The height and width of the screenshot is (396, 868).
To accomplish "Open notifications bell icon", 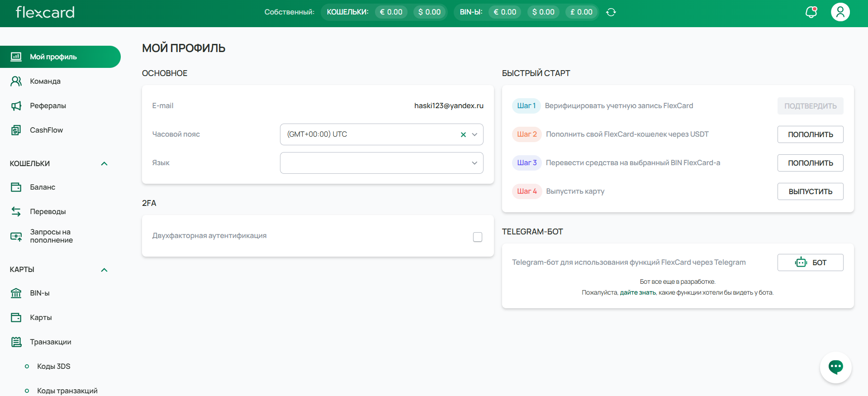I will click(811, 12).
